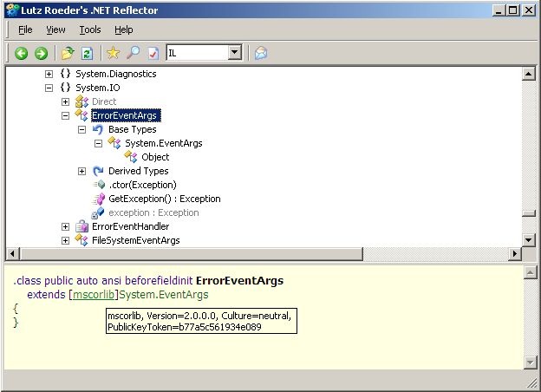Screen dimensions: 541x392
Task: Collapse the System.EventArgs node
Action: [98, 144]
